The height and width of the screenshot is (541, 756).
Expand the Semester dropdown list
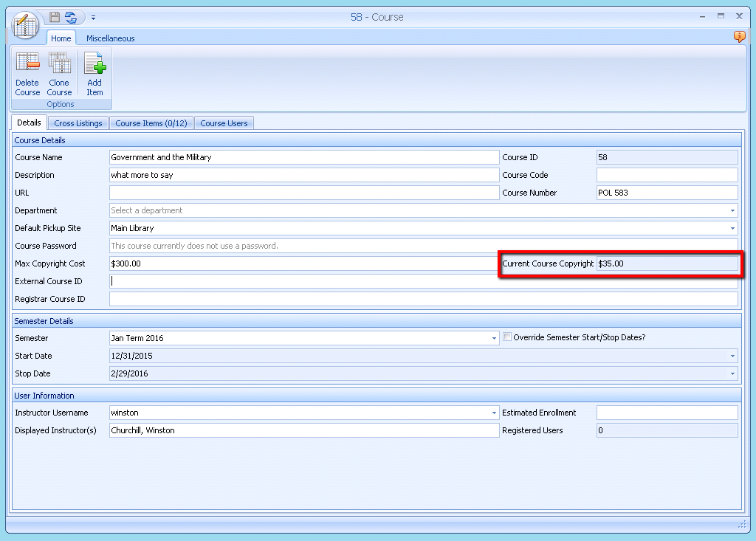[494, 339]
